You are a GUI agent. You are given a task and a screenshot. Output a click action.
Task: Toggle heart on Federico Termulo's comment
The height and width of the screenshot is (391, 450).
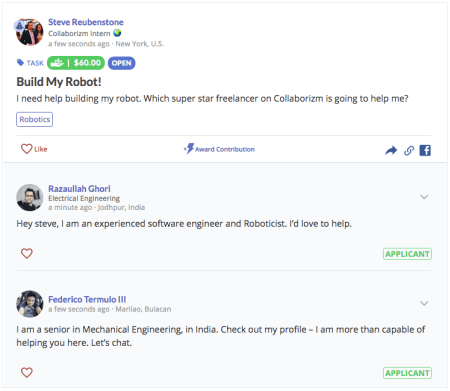click(x=27, y=372)
